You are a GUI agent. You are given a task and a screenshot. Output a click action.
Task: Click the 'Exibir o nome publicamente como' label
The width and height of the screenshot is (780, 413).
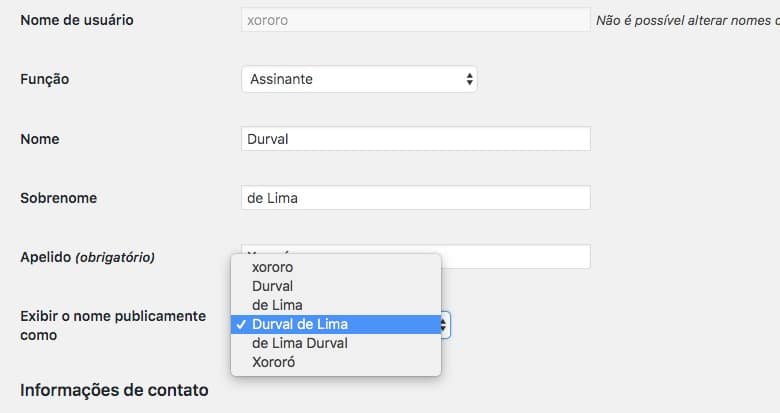(x=113, y=325)
